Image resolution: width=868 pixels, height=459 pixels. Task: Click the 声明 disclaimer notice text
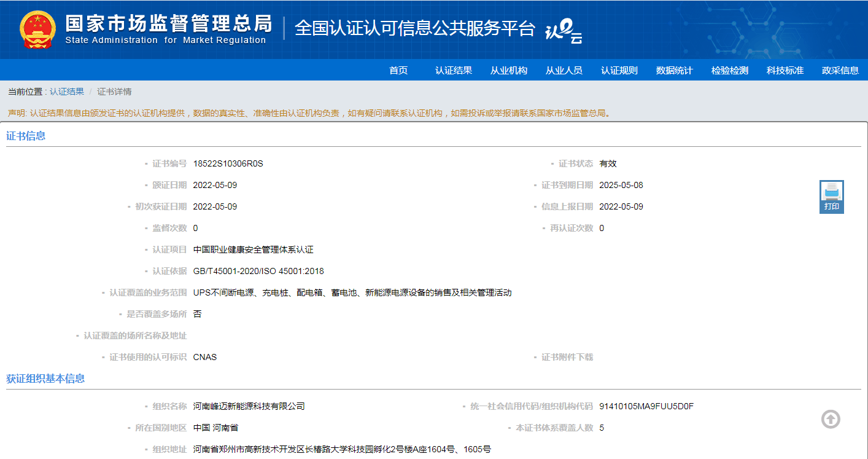tap(309, 113)
